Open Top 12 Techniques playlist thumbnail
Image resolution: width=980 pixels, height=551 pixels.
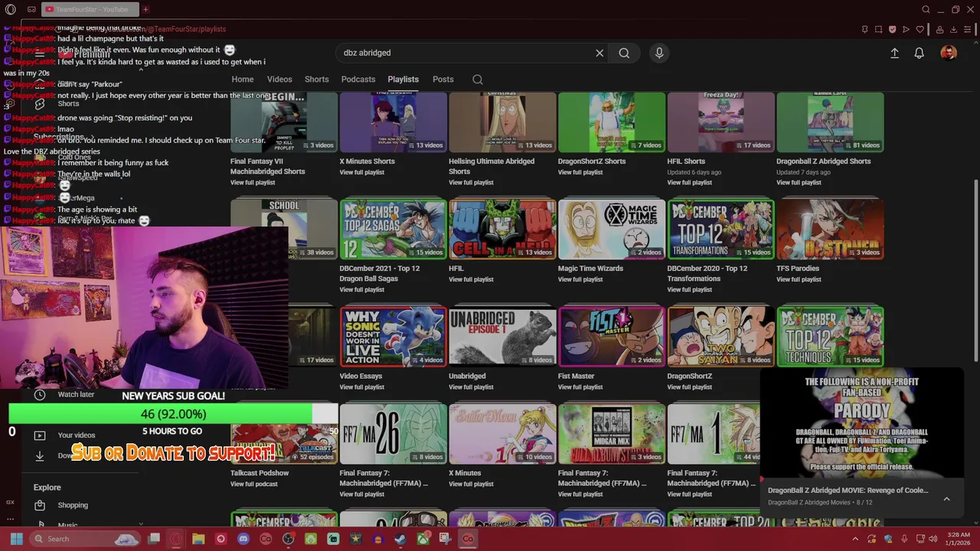[830, 337]
